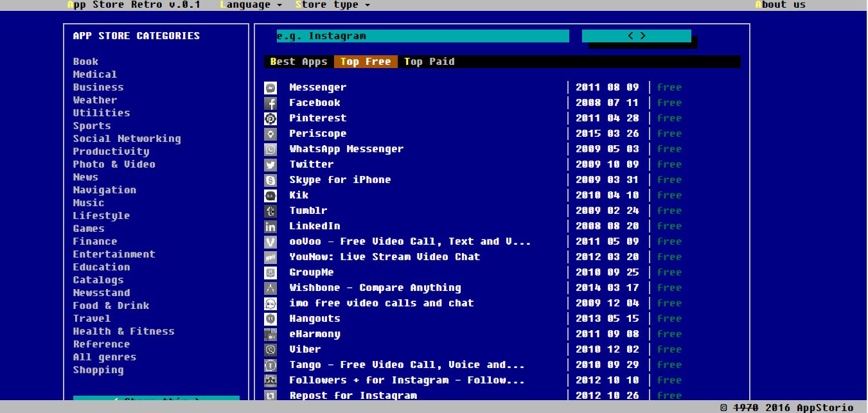Click the LinkedIn app icon

pyautogui.click(x=270, y=227)
